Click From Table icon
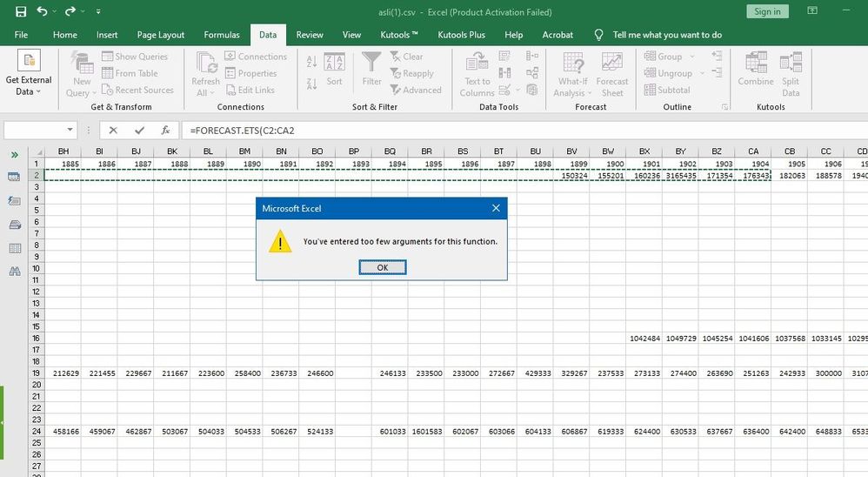 click(107, 73)
